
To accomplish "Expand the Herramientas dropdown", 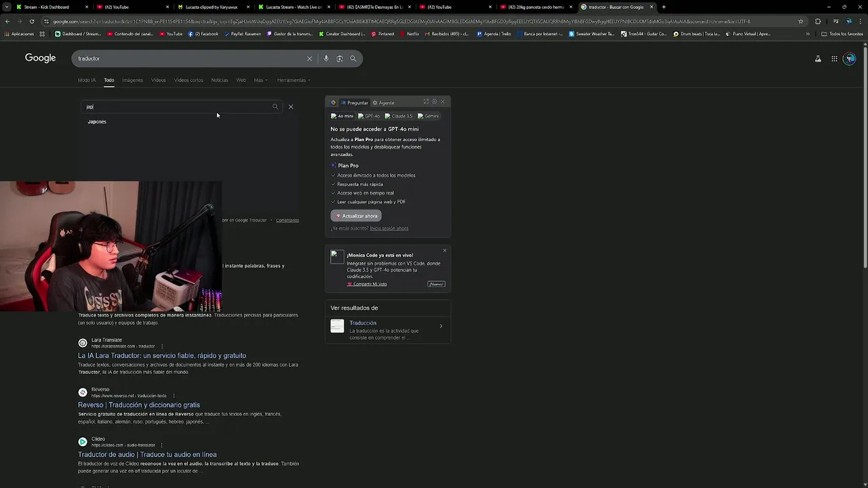I will click(x=294, y=80).
